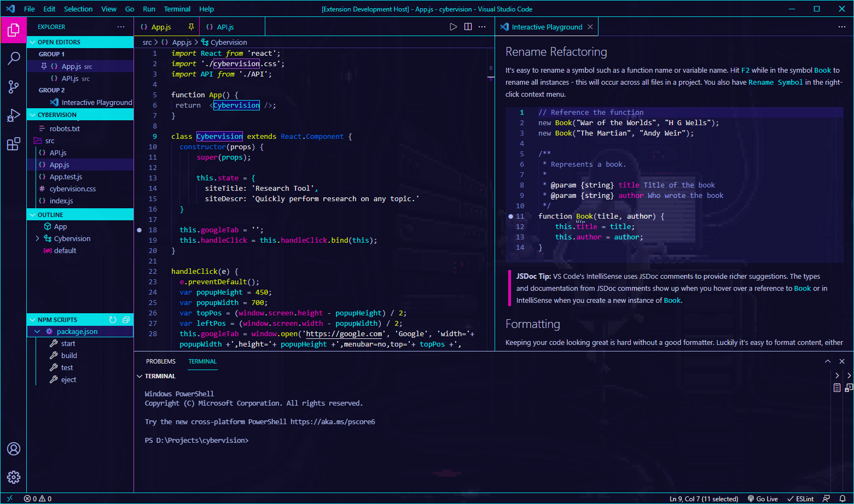Open the https://google.com link in code
Screen dimensions: 854x504
pos(344,334)
